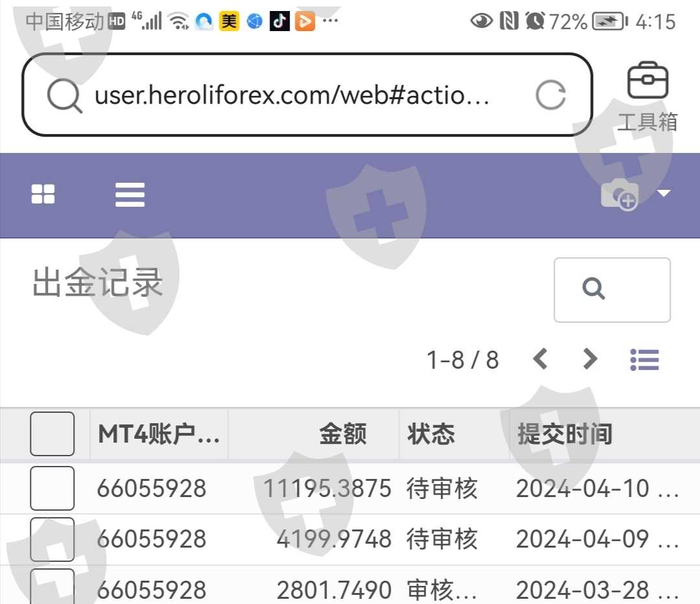Image resolution: width=700 pixels, height=604 pixels.
Task: Focus the URL address bar text
Action: [292, 95]
